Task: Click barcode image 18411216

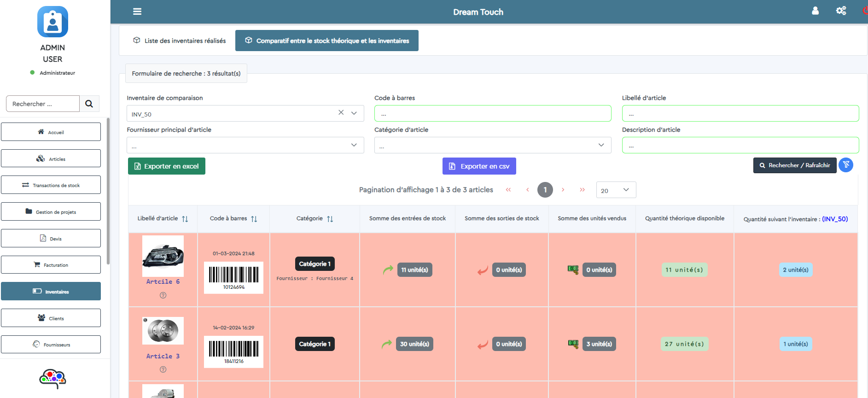Action: (233, 352)
